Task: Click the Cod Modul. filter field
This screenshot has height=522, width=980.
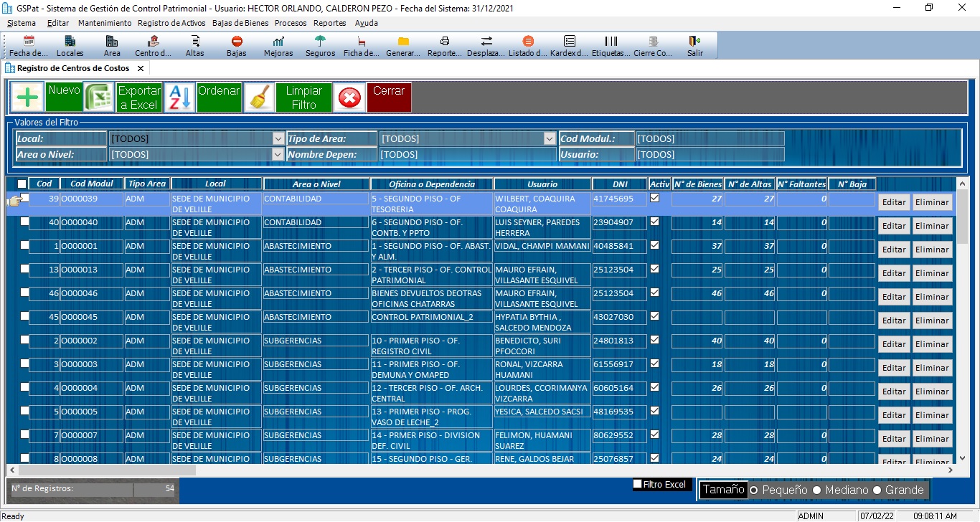Action: click(710, 138)
